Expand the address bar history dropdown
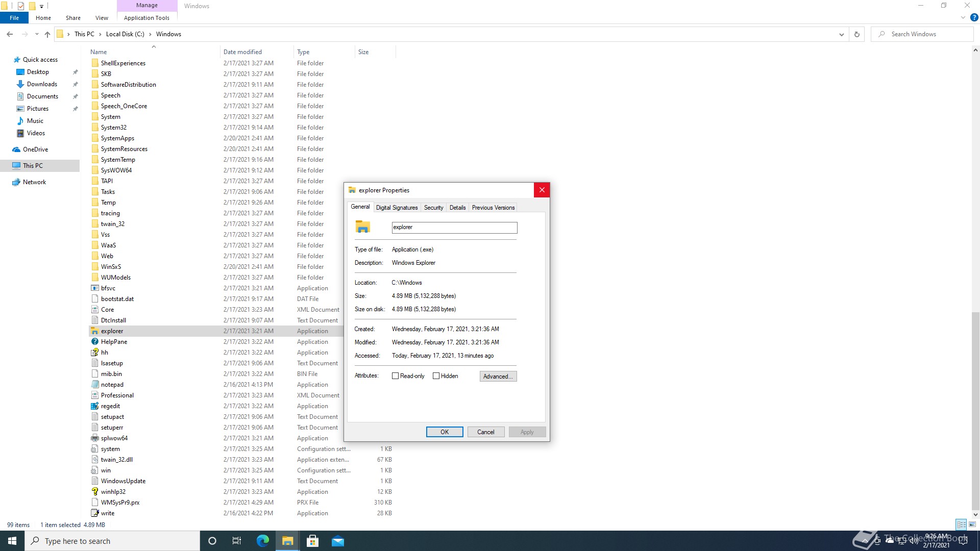Viewport: 980px width, 551px height. pos(841,34)
